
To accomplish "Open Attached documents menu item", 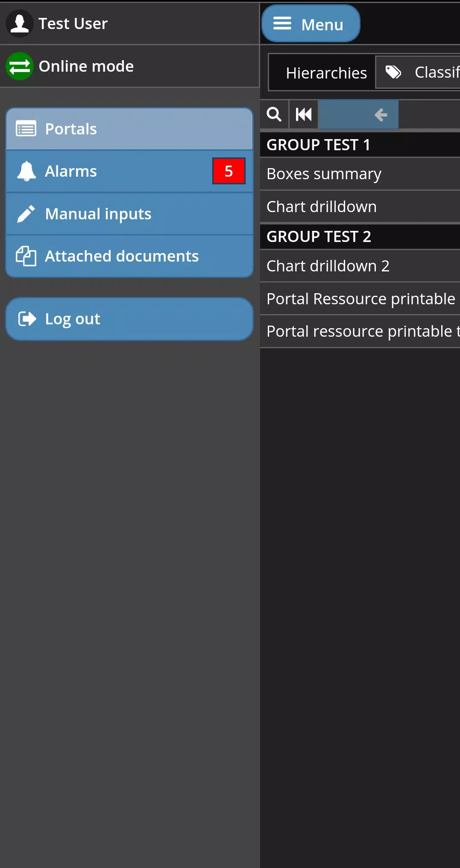I will [129, 256].
